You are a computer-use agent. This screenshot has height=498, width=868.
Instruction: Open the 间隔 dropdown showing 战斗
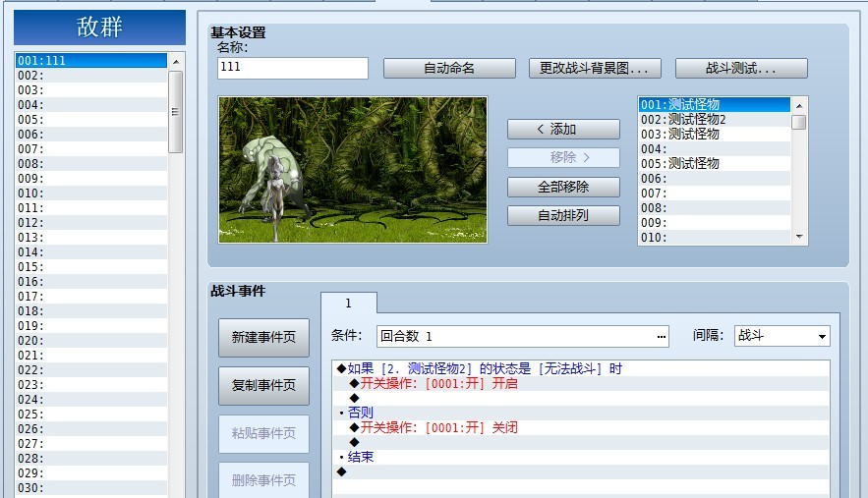[782, 336]
